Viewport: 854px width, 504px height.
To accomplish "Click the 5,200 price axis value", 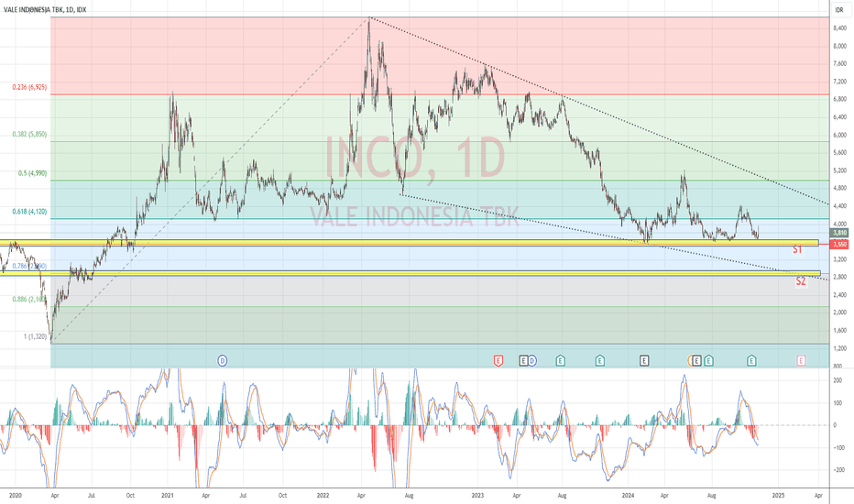I will (839, 170).
